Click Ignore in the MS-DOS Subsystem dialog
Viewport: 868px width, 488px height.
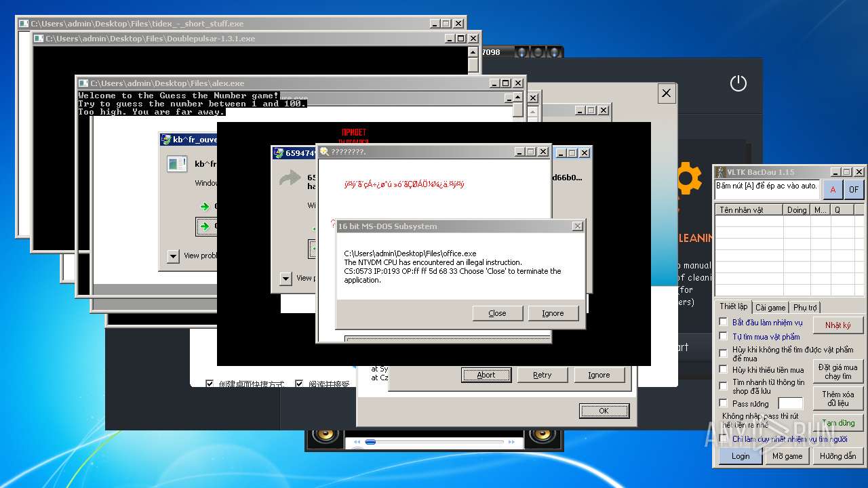(553, 313)
